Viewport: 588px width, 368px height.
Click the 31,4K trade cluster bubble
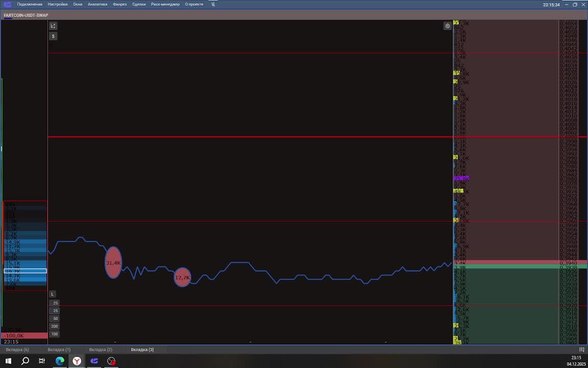click(113, 263)
